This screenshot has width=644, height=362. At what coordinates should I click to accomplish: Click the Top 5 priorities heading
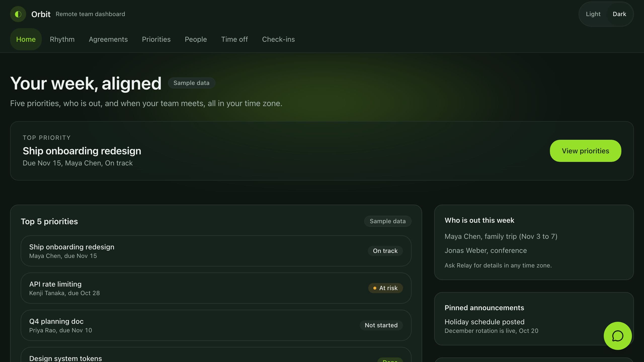pyautogui.click(x=49, y=221)
